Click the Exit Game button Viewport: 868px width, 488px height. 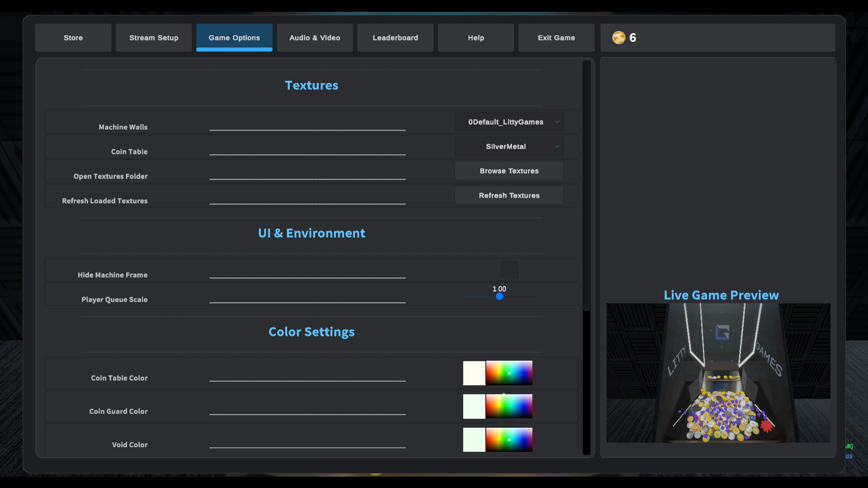[556, 38]
